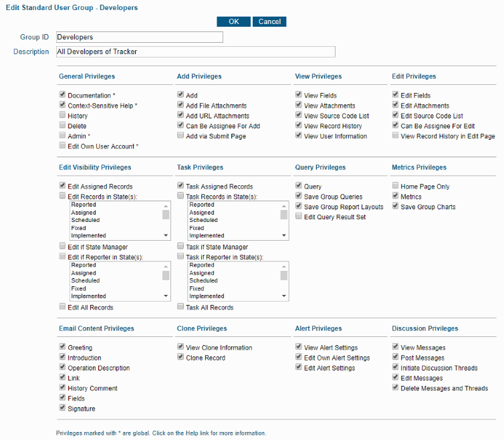Image resolution: width=504 pixels, height=440 pixels.
Task: Click the Group ID text field
Action: pyautogui.click(x=139, y=37)
